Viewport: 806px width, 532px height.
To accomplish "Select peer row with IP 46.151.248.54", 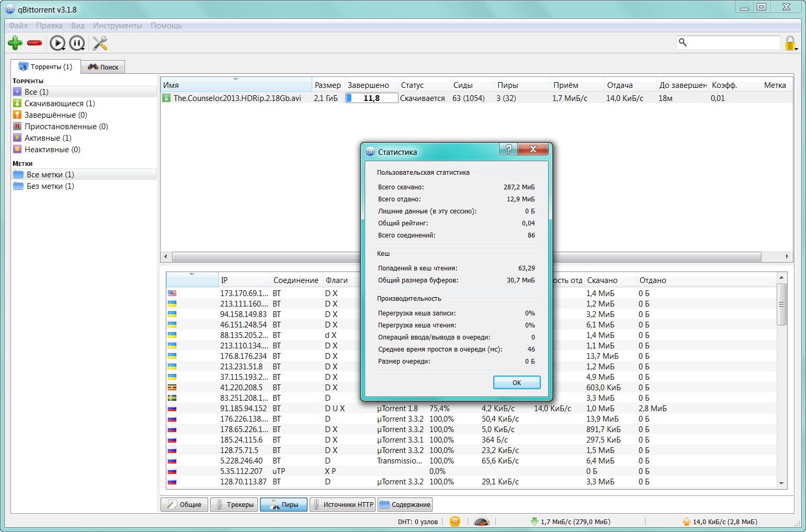I will pyautogui.click(x=470, y=324).
